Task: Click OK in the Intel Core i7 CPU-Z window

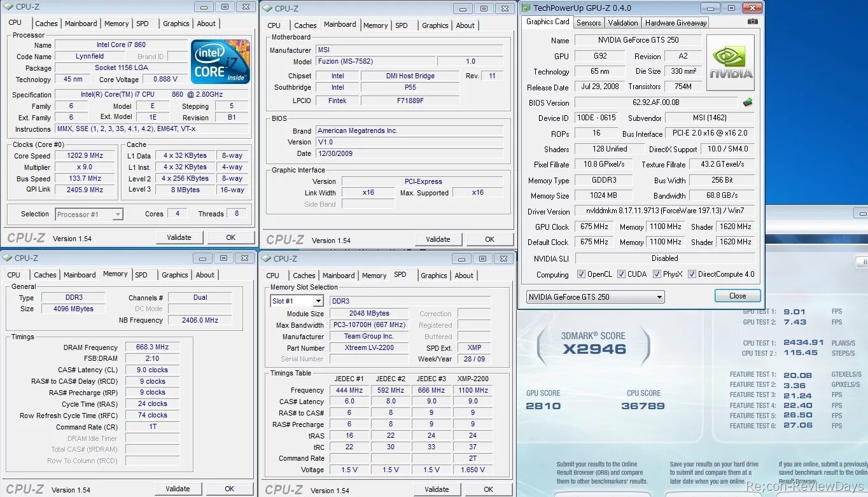Action: point(230,237)
